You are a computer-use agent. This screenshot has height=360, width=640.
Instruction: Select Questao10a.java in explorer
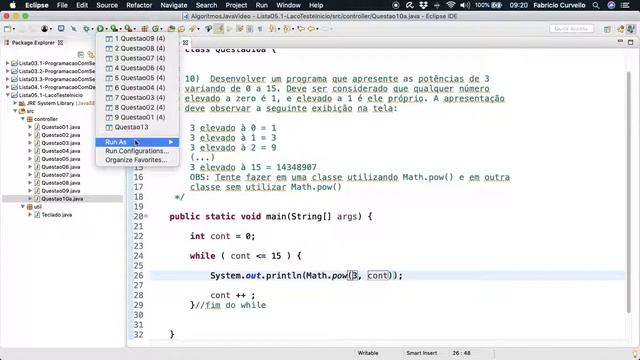(x=62, y=199)
